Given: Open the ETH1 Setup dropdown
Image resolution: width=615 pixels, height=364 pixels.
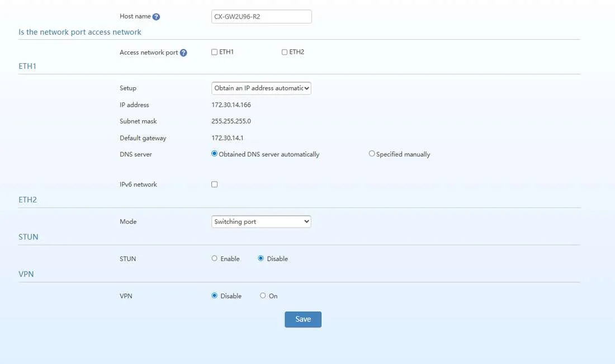Looking at the screenshot, I should pyautogui.click(x=261, y=88).
